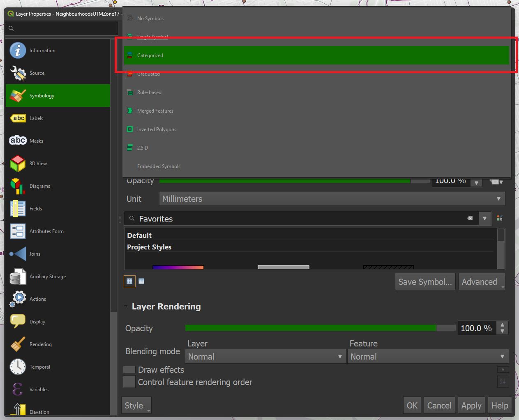Open the 3D View settings
Viewport: 519px width, 420px height.
coord(58,164)
